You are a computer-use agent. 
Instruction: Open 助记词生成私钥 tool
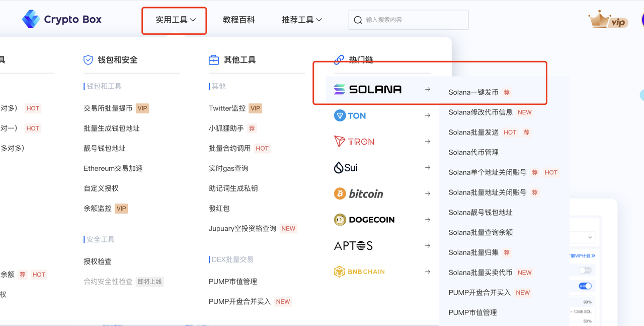[x=233, y=188]
